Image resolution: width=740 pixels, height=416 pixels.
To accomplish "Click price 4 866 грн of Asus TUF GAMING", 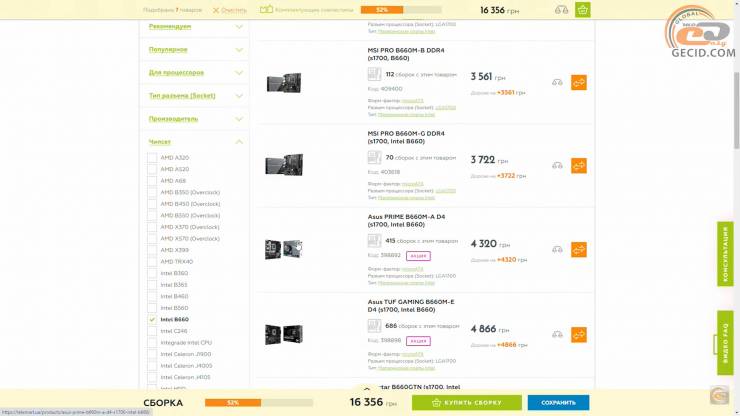I will (489, 329).
